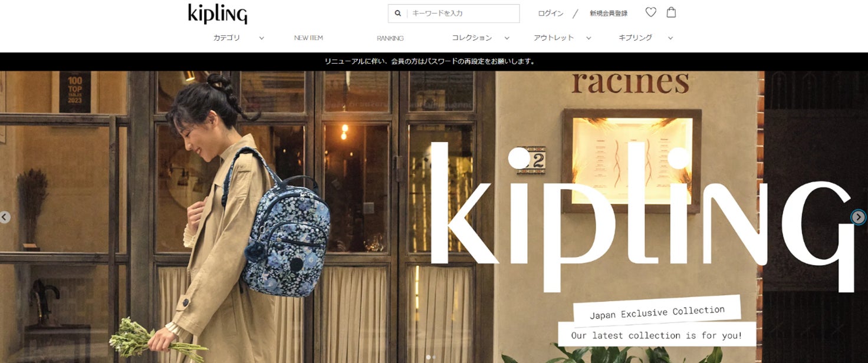Expand the カテゴリ dropdown chevron
Image resolution: width=868 pixels, height=363 pixels.
coord(262,38)
